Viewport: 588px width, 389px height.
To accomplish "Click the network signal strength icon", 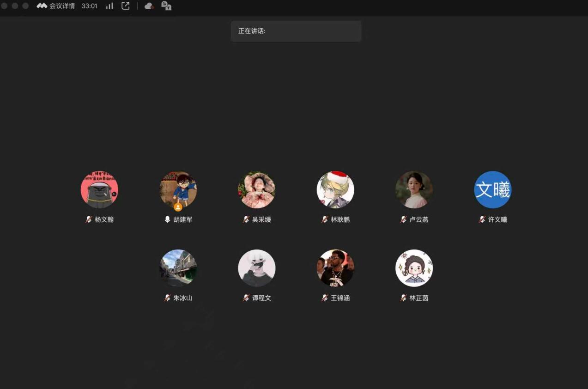I will [x=109, y=6].
